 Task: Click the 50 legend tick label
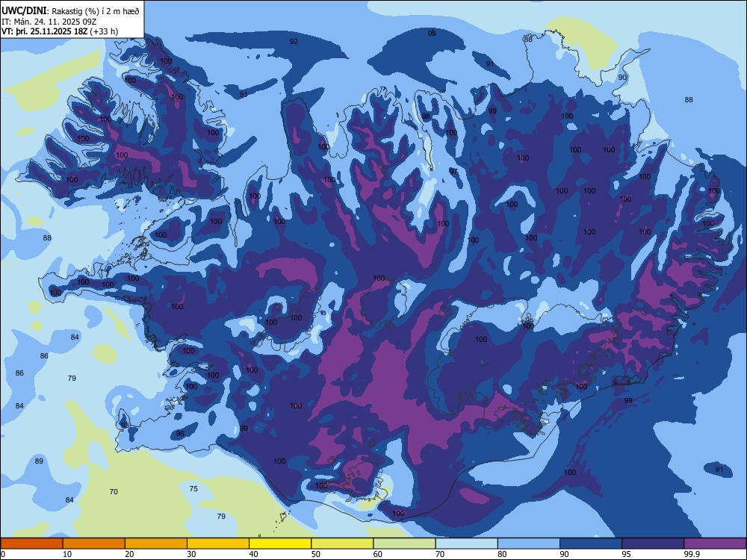coord(316,554)
